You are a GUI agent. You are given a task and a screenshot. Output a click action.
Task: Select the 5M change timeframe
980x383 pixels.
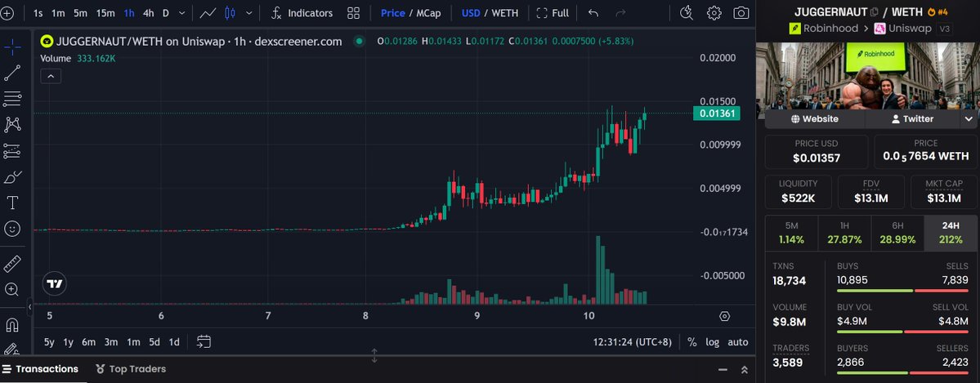pos(791,233)
